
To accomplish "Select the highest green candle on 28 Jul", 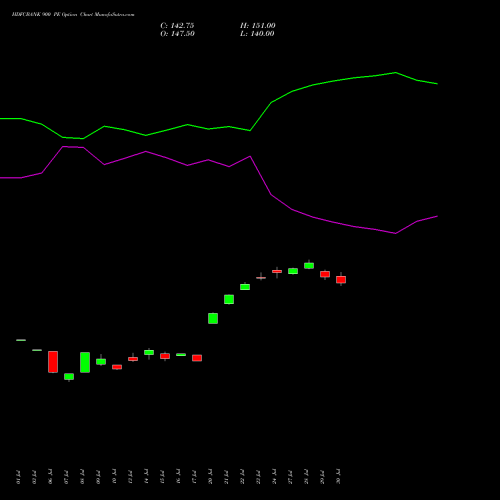I will pos(309,265).
